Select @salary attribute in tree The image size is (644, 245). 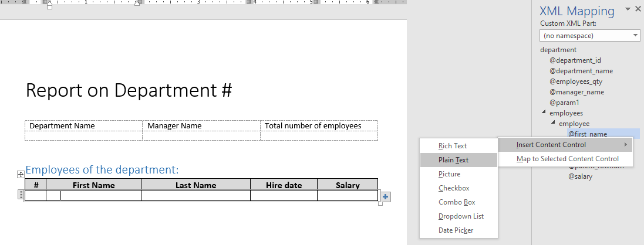click(x=581, y=176)
